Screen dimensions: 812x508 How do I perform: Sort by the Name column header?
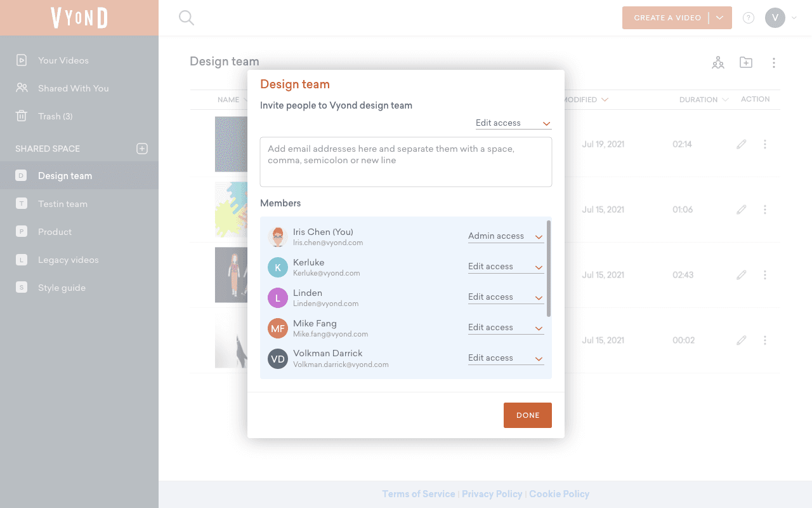coord(232,100)
